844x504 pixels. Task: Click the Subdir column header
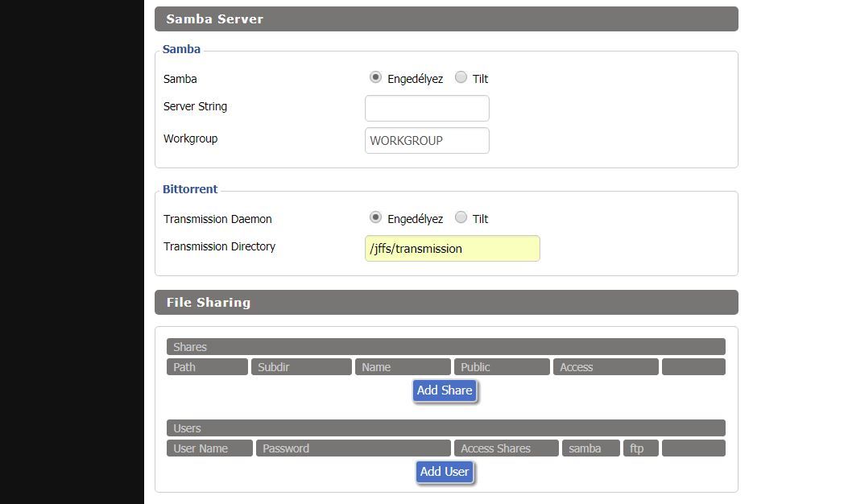(301, 367)
